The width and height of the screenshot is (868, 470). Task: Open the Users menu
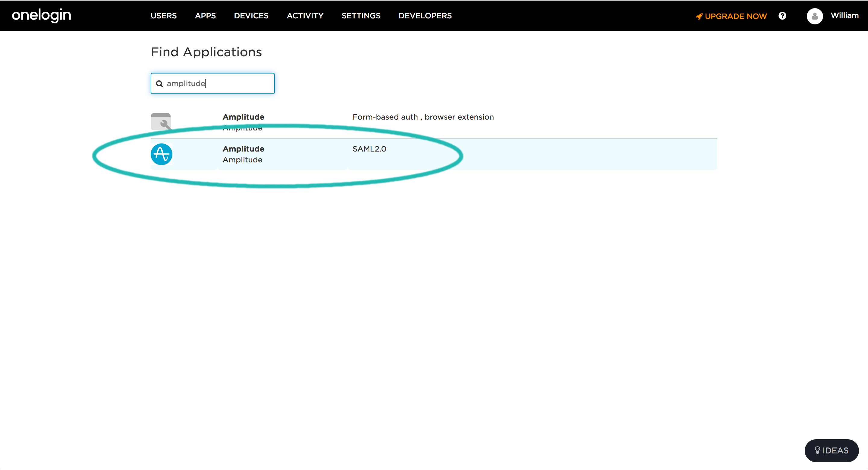click(x=164, y=16)
